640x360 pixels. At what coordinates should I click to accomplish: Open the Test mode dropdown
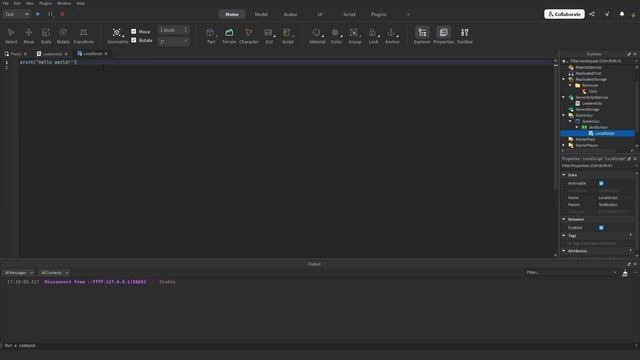17,14
